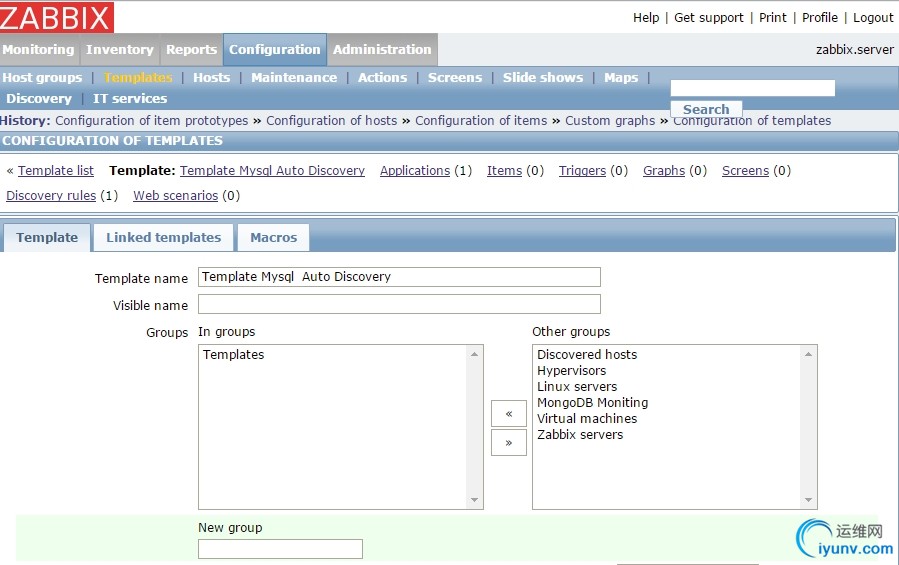Click the Get support link
899x565 pixels.
709,18
